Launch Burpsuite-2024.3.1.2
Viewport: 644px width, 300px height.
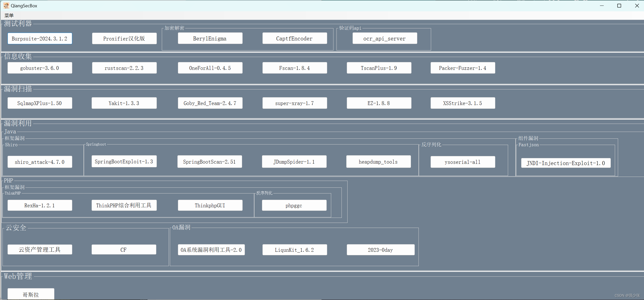click(x=40, y=38)
